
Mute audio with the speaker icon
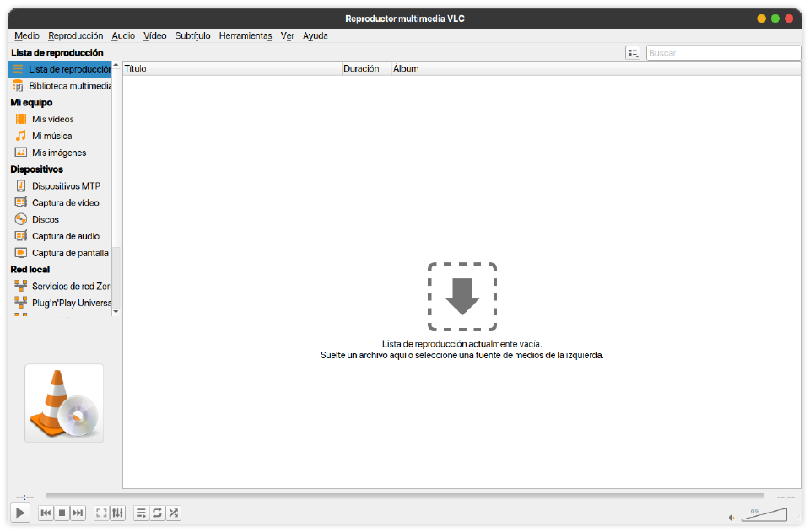(x=731, y=515)
